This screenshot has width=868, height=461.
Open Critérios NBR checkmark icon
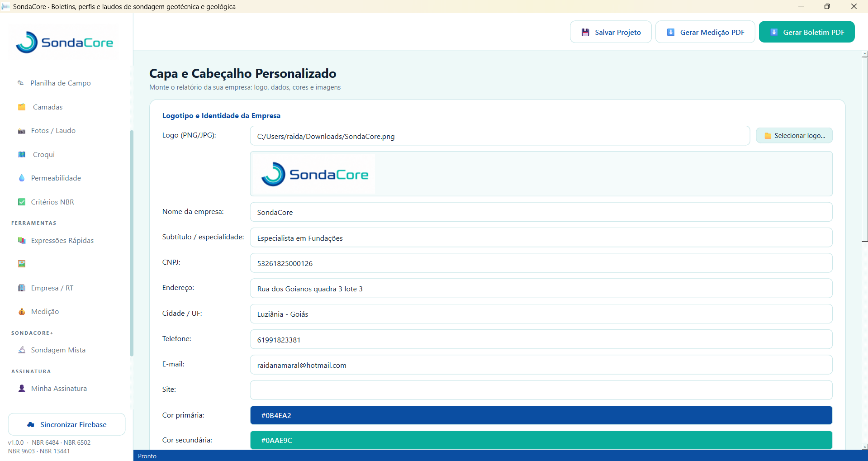[22, 202]
